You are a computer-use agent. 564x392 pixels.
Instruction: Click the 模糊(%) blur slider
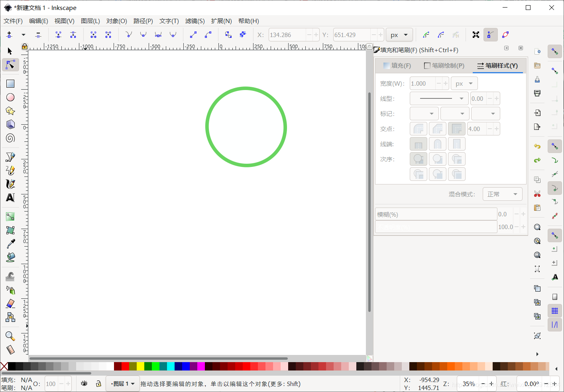[x=436, y=214]
